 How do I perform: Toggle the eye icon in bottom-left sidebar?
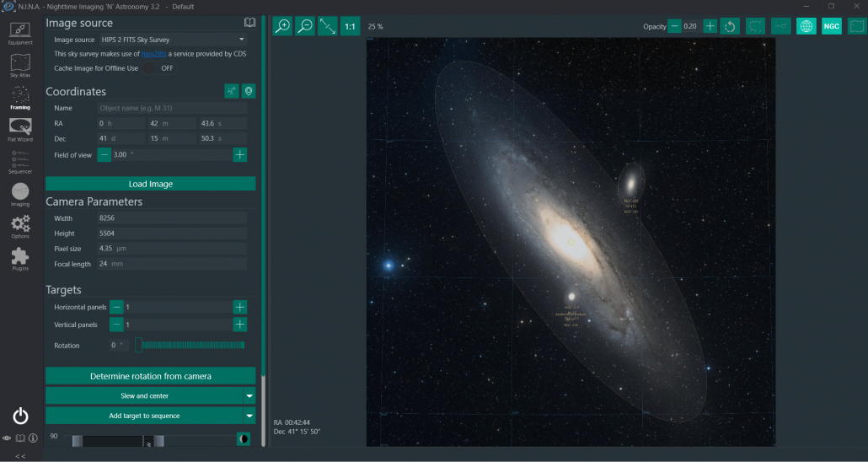(x=8, y=438)
